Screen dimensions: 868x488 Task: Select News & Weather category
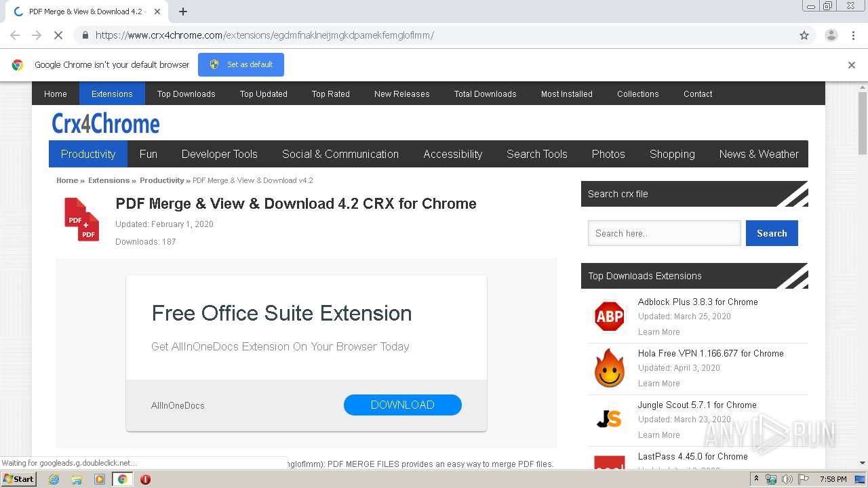tap(759, 154)
